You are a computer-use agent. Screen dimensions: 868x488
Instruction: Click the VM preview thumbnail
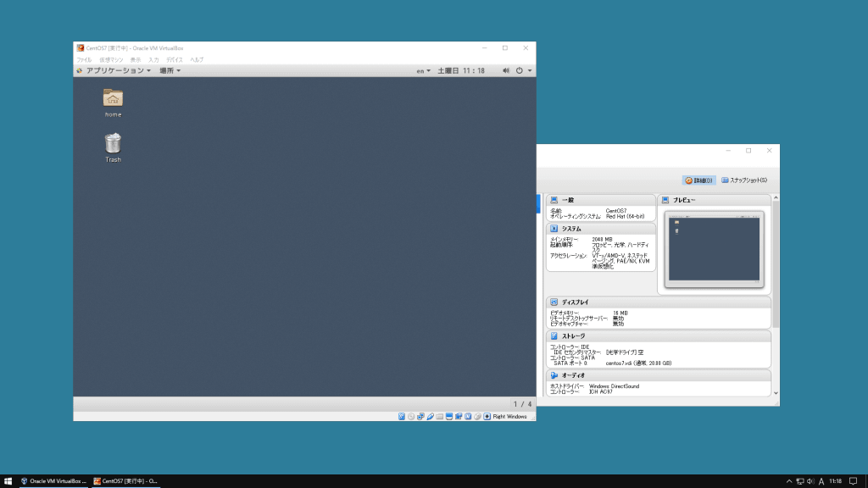click(714, 249)
